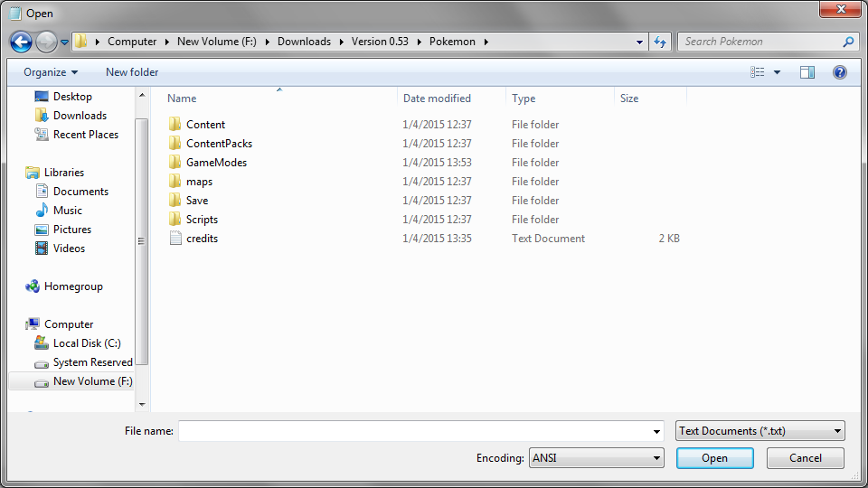Click the Back navigation arrow button
The height and width of the screenshot is (488, 868).
point(21,42)
